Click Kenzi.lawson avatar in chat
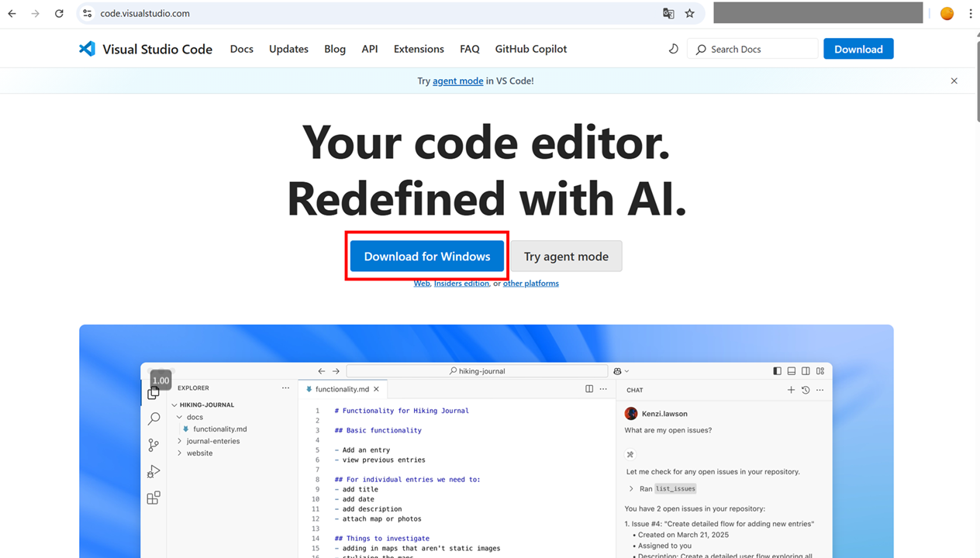 pos(631,414)
